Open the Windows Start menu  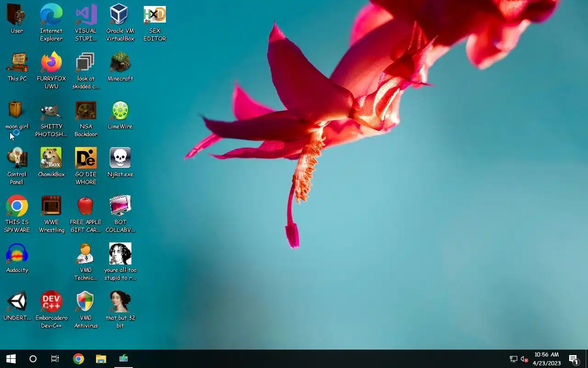11,359
